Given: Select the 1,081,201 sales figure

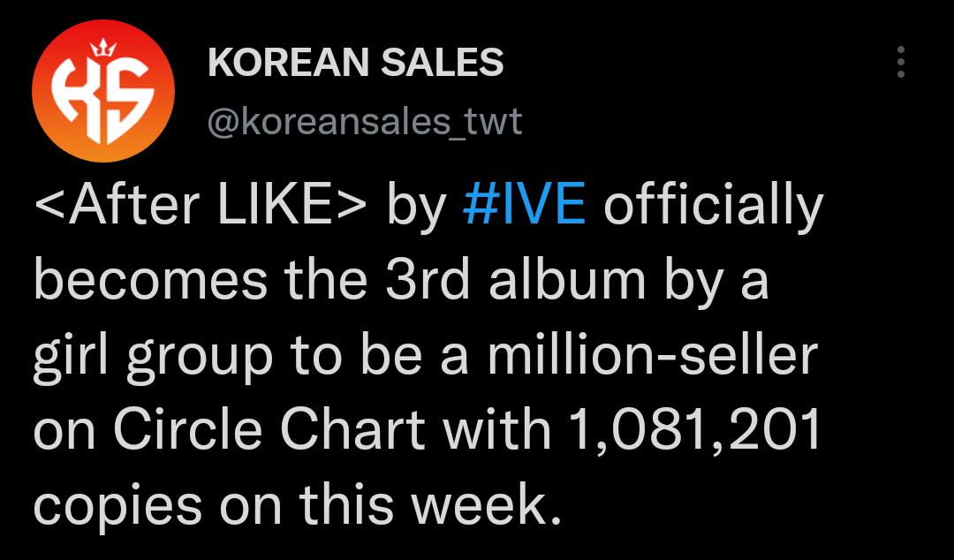Looking at the screenshot, I should (x=693, y=431).
